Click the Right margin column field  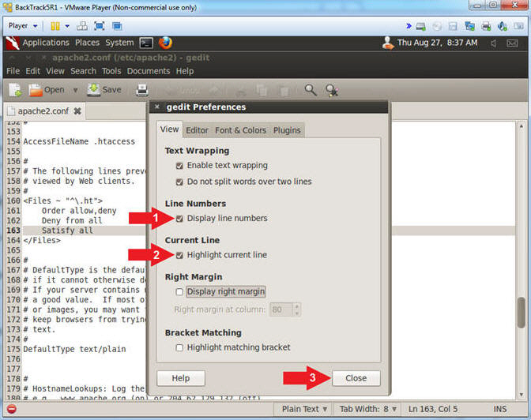281,309
